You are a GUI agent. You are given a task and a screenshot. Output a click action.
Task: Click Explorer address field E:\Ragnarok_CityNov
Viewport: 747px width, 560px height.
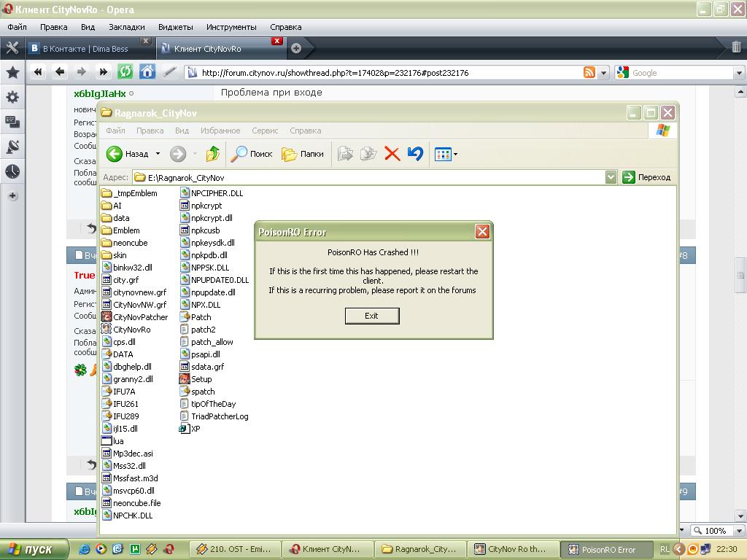click(x=369, y=178)
